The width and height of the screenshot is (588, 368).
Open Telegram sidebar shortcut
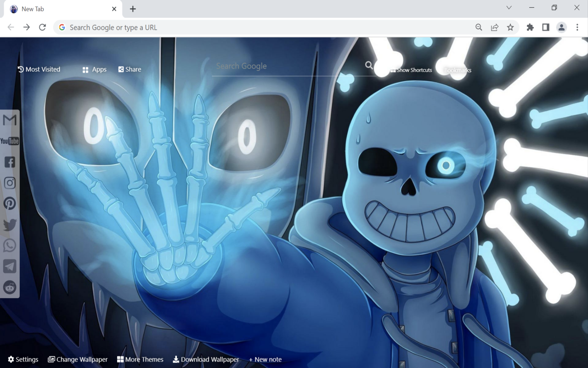10,266
